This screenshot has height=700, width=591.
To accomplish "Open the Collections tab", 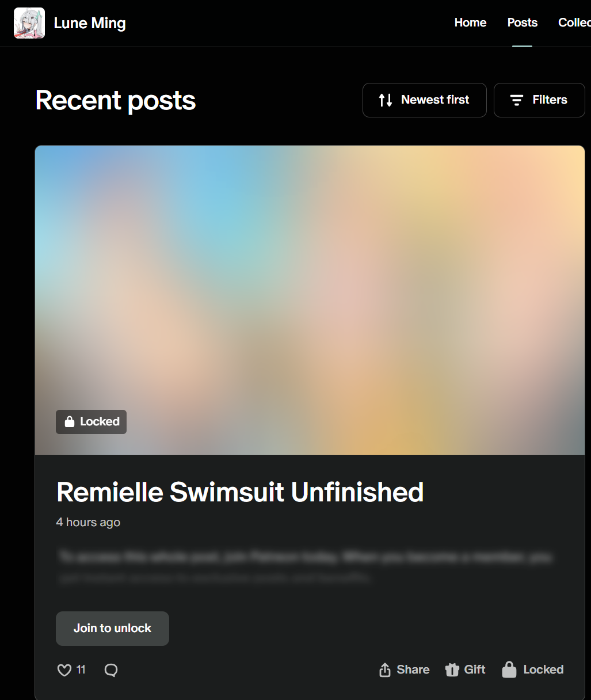I will coord(574,23).
